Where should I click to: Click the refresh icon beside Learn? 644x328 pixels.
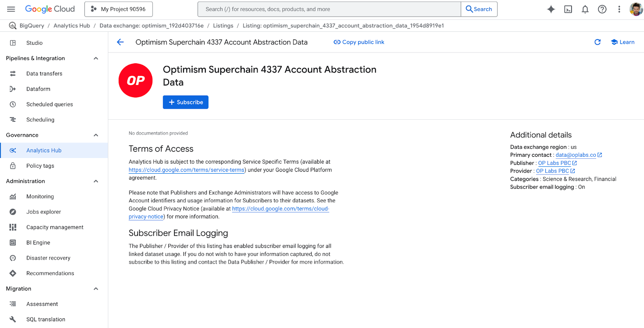(x=597, y=42)
